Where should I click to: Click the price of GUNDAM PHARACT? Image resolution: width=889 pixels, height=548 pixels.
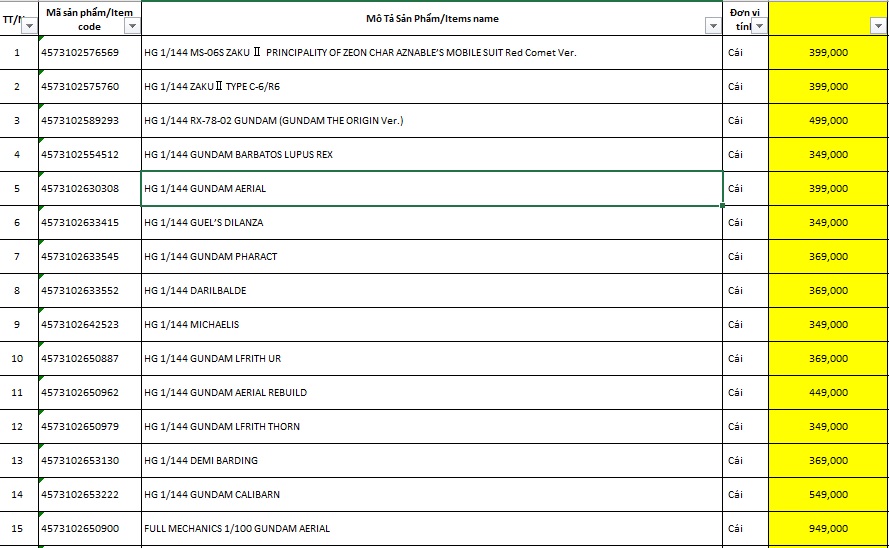tap(828, 257)
